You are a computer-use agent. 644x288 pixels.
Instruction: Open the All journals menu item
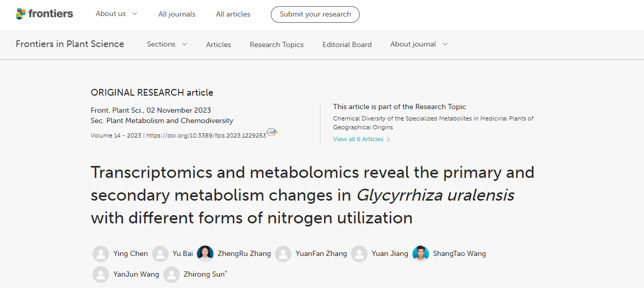click(177, 14)
